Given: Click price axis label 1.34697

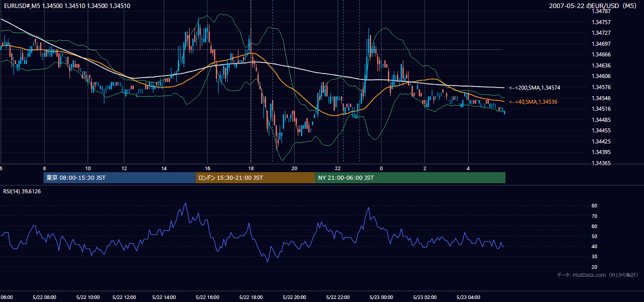Looking at the screenshot, I should tap(602, 44).
